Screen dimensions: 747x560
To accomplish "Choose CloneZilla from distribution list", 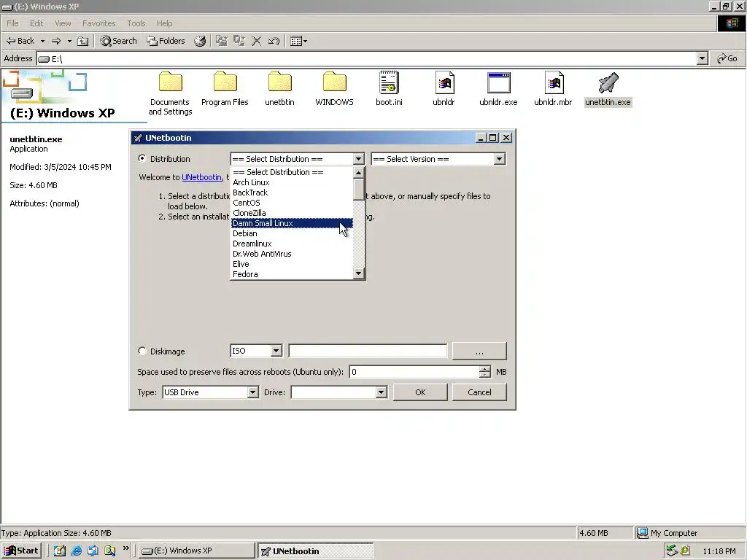I will pos(292,213).
